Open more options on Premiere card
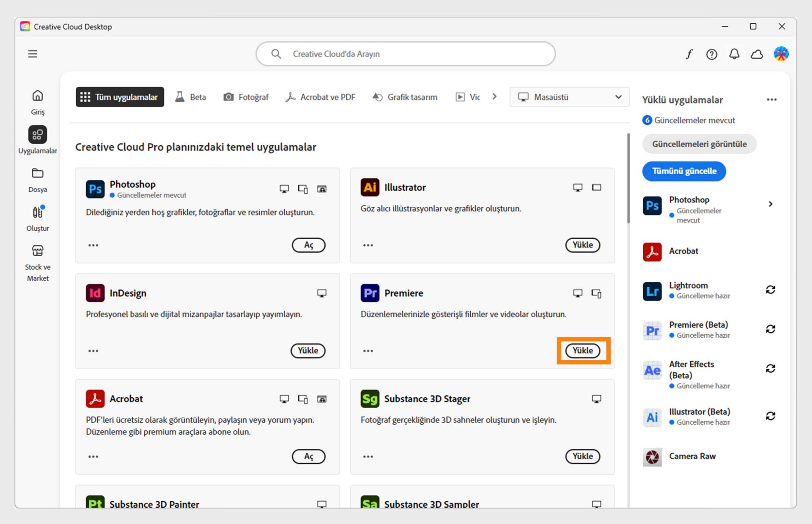The height and width of the screenshot is (524, 812). pyautogui.click(x=368, y=351)
